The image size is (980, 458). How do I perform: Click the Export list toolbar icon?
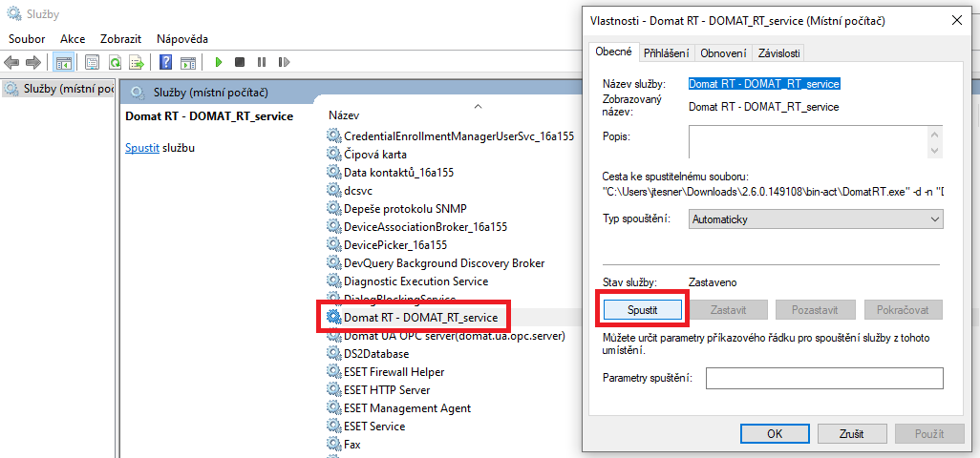click(137, 62)
